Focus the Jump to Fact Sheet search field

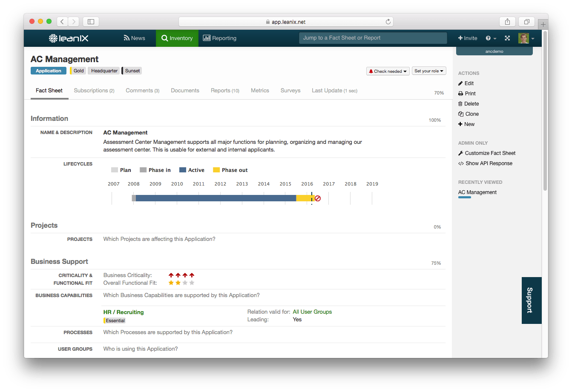[x=373, y=38]
